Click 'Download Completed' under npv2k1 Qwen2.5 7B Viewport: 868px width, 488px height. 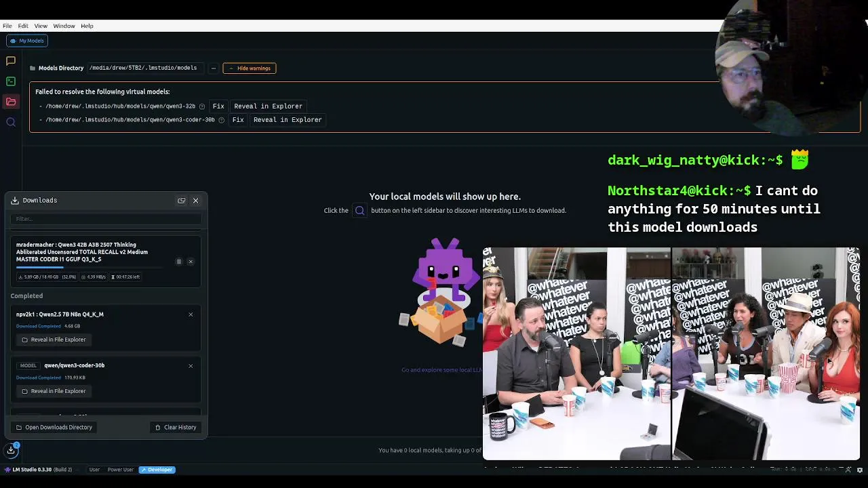(39, 327)
